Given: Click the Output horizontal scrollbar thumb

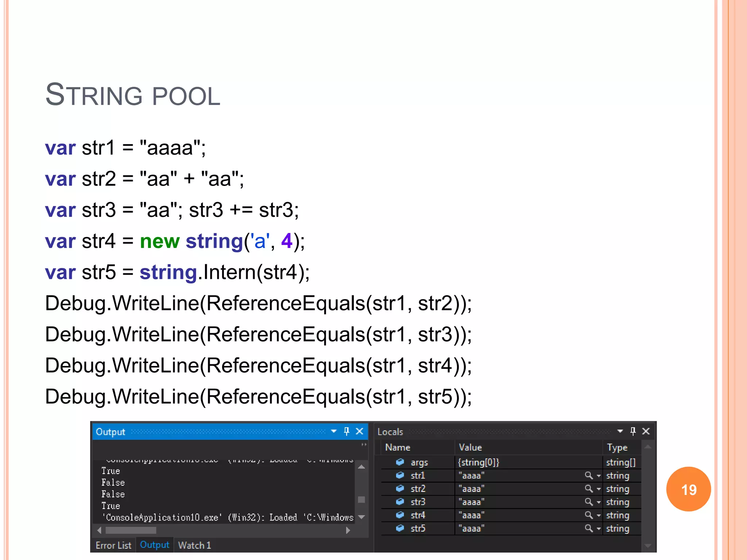Looking at the screenshot, I should point(131,530).
